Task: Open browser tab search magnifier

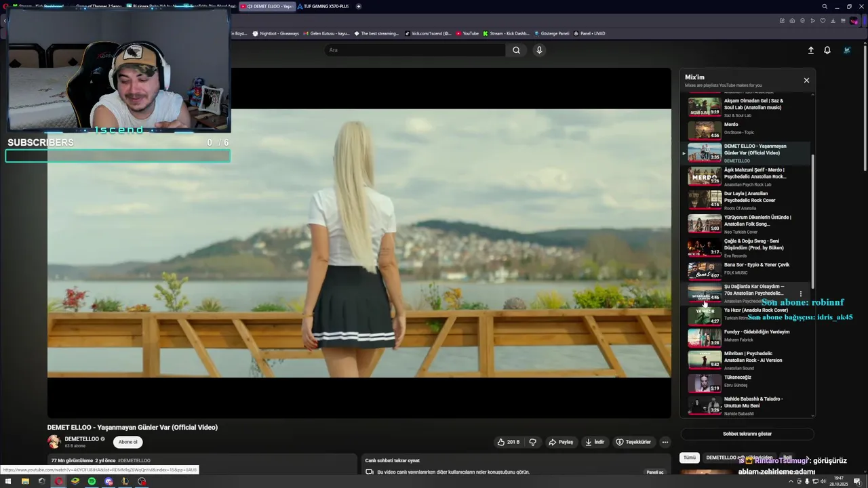Action: 825,6
